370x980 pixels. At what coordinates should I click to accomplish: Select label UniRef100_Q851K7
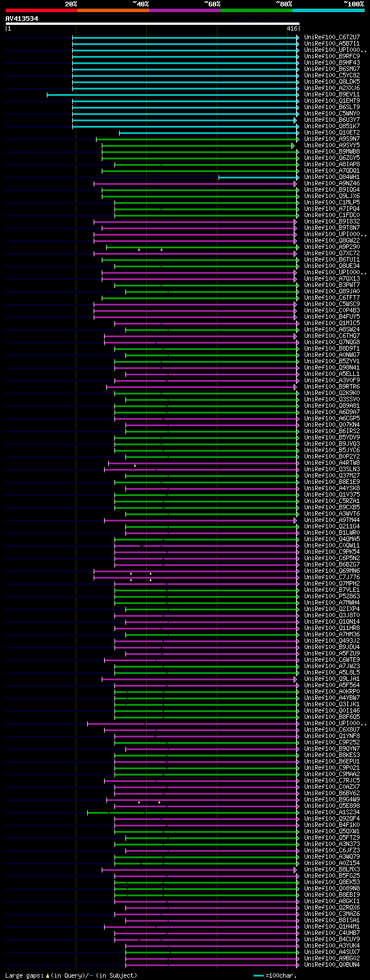[332, 126]
